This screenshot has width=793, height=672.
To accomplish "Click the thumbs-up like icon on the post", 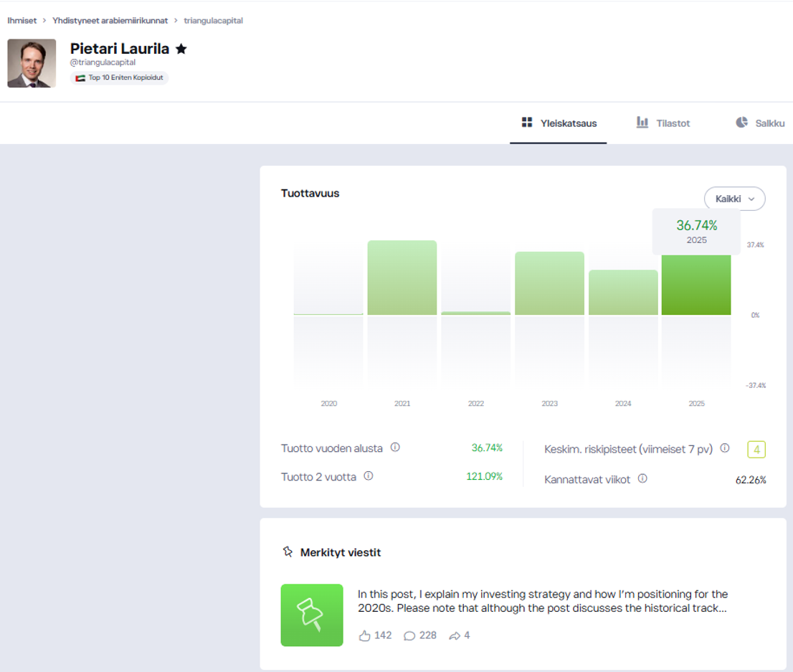I will coord(365,635).
